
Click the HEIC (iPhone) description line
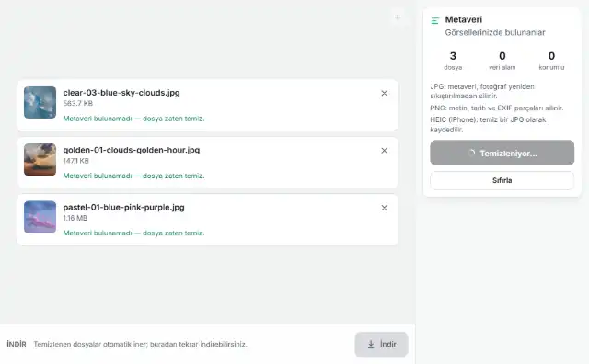coord(488,125)
